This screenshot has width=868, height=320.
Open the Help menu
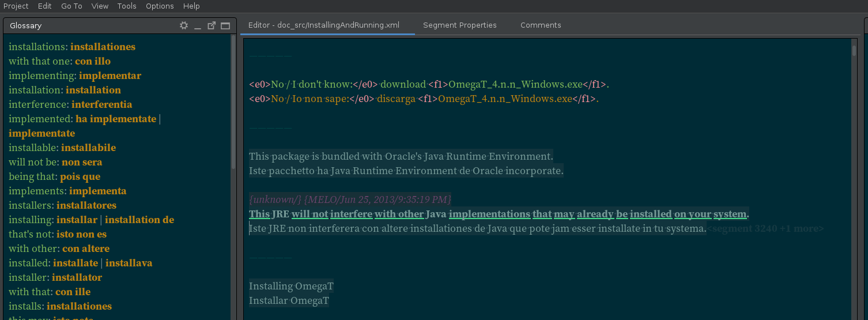tap(191, 6)
